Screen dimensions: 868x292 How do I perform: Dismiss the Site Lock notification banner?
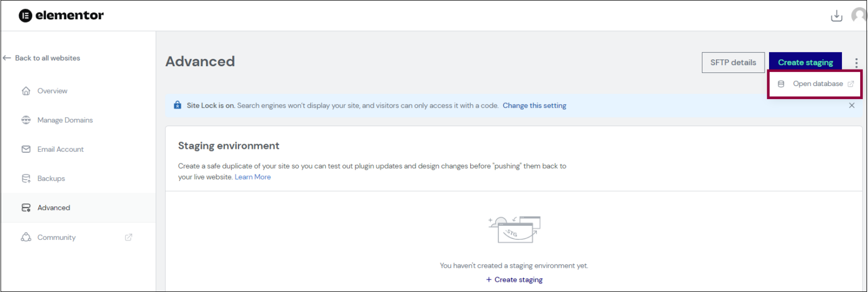tap(852, 105)
